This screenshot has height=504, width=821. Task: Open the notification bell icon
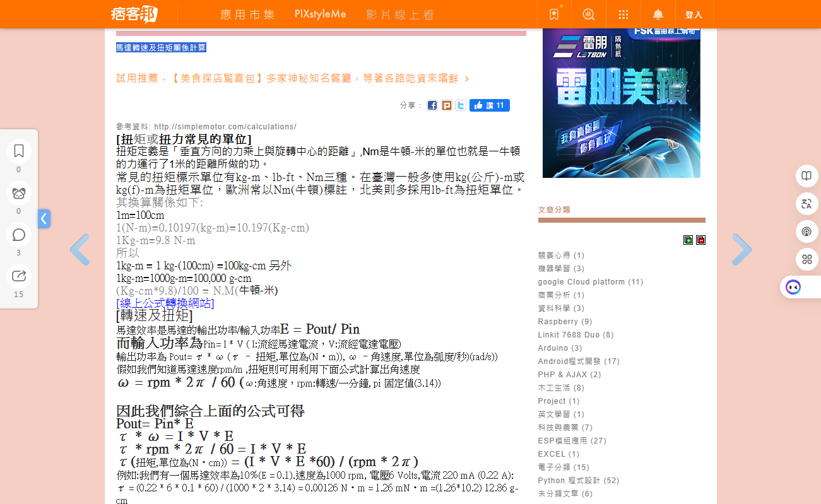[658, 14]
